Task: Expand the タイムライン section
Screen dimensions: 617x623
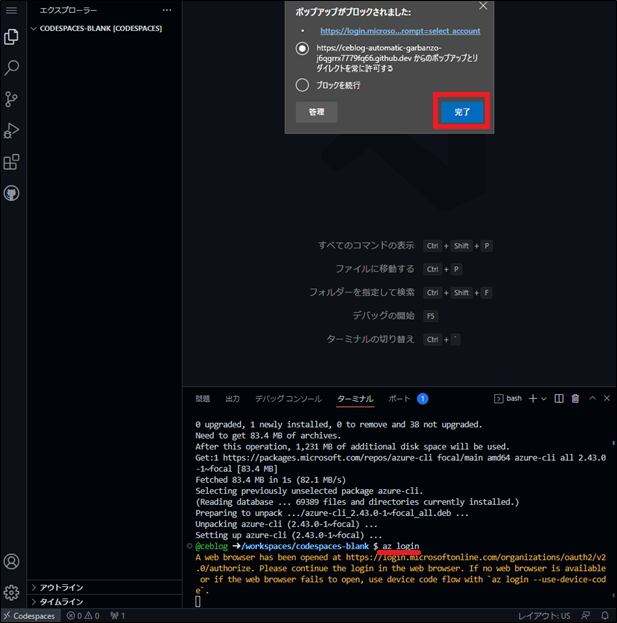Action: click(x=105, y=602)
